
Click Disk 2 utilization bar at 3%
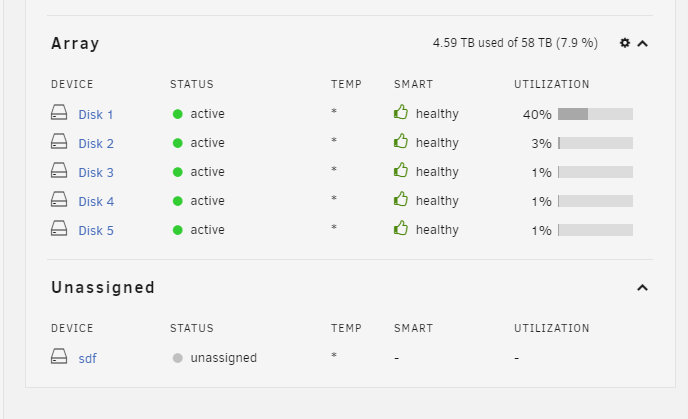(x=595, y=143)
